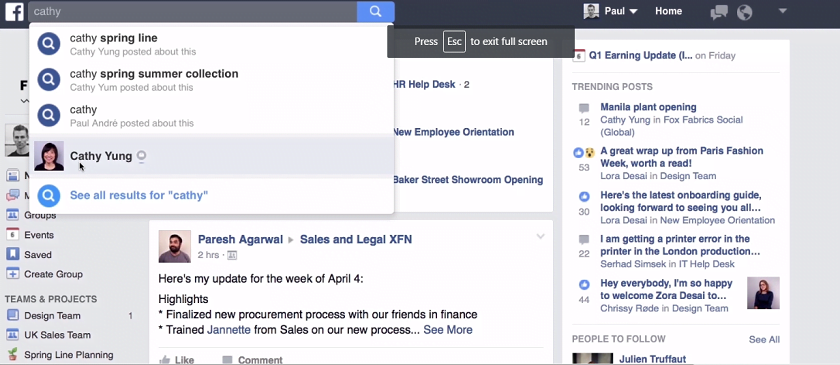Click the audience icon next to "2 hrs"
The width and height of the screenshot is (840, 365).
(x=232, y=256)
